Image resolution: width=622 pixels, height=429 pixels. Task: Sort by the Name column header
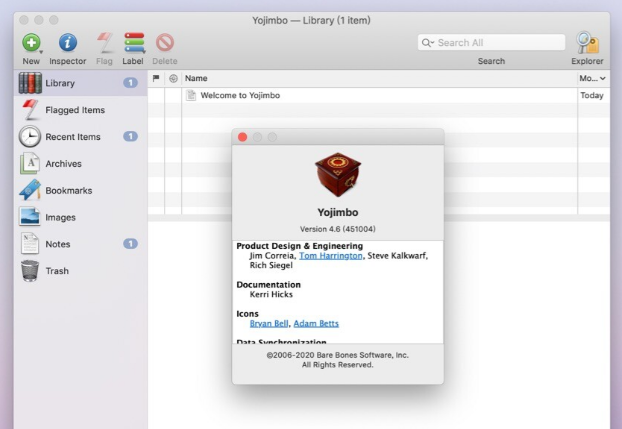pos(197,77)
